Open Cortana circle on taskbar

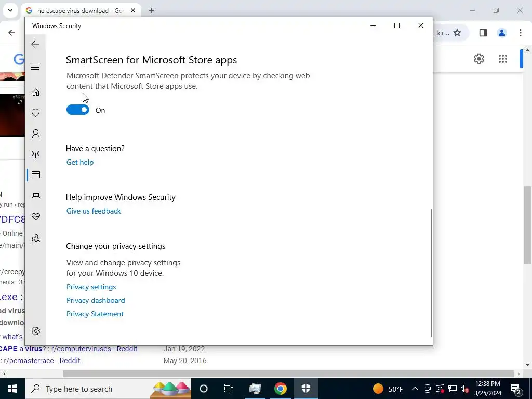(x=203, y=389)
